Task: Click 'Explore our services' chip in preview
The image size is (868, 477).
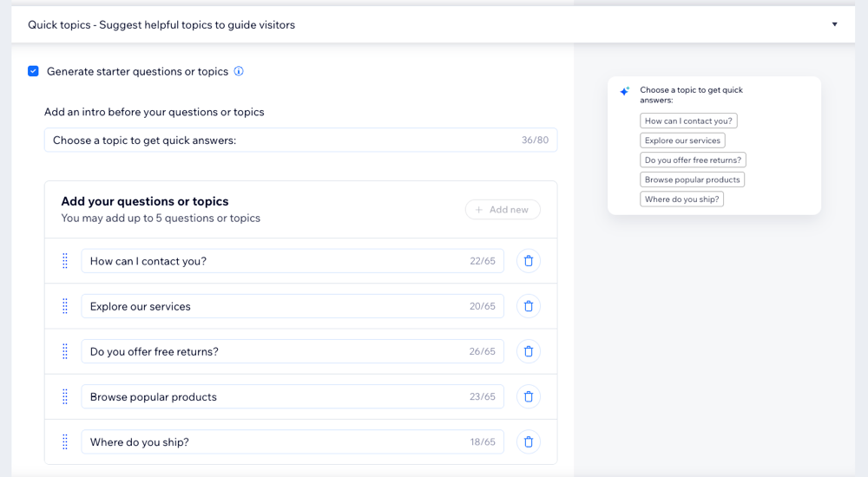Action: tap(682, 140)
